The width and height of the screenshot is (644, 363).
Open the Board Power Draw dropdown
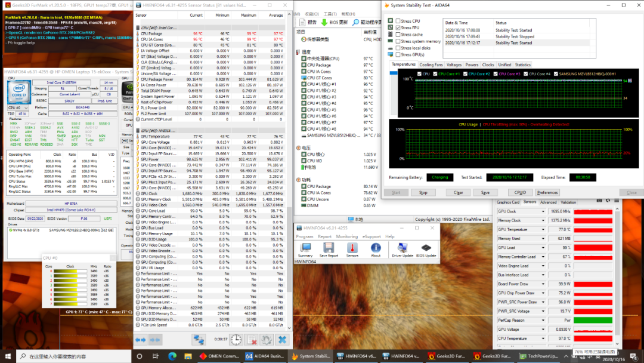543,284
